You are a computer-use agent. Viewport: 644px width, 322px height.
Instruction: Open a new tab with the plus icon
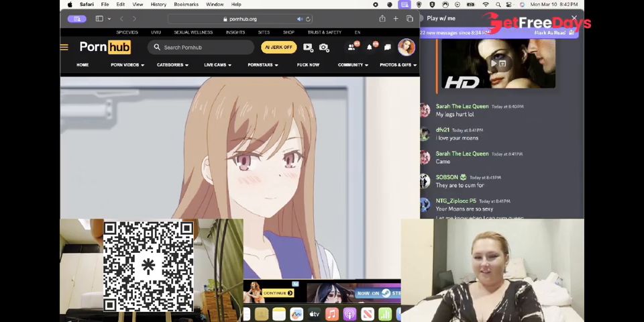(x=396, y=19)
